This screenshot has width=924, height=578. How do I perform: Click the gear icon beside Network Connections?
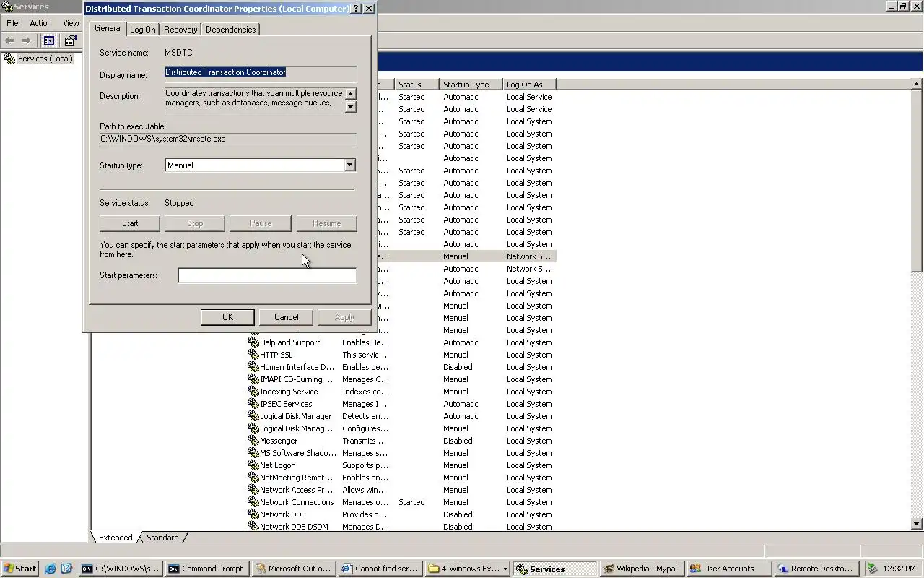(x=253, y=502)
